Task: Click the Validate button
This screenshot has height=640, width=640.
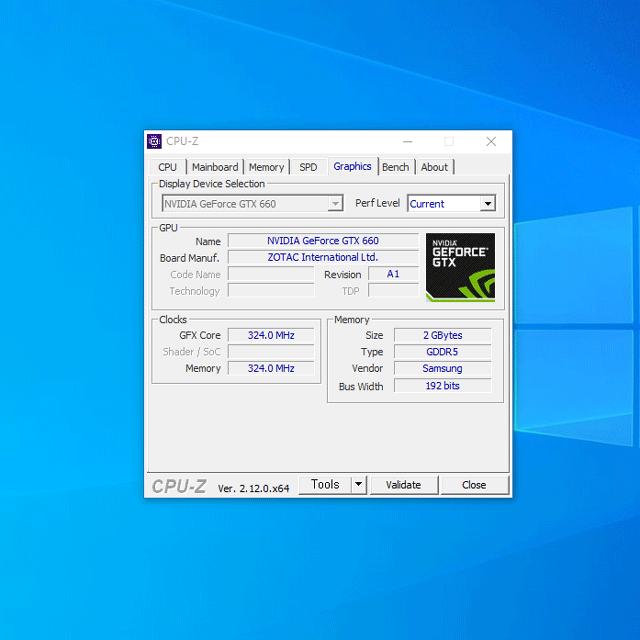Action: (404, 485)
